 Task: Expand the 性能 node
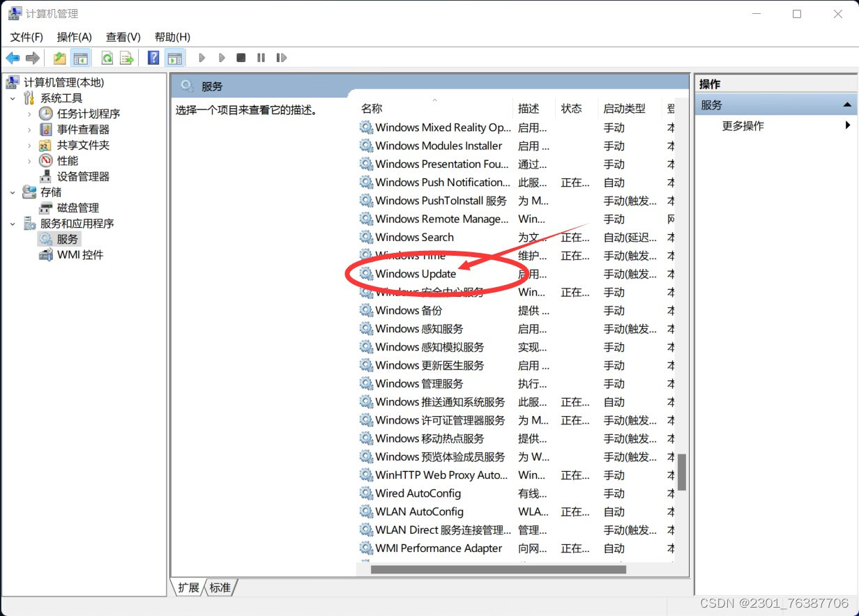pyautogui.click(x=29, y=161)
